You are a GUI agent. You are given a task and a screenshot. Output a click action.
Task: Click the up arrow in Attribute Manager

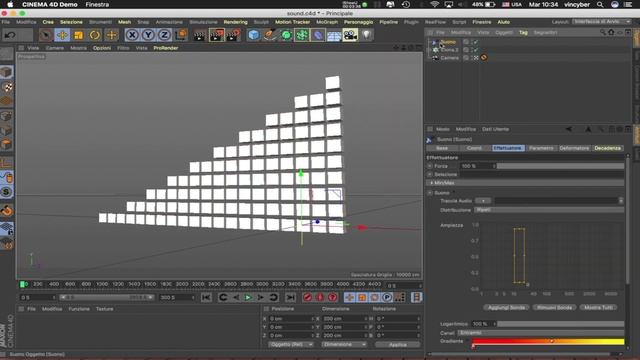(588, 129)
